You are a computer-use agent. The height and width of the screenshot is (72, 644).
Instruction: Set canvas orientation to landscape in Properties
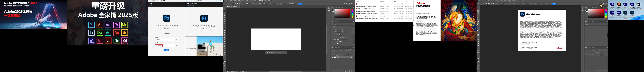pyautogui.click(x=339, y=35)
